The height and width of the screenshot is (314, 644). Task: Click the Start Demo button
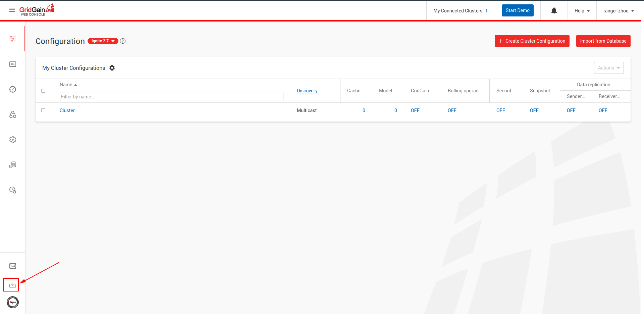pos(518,10)
